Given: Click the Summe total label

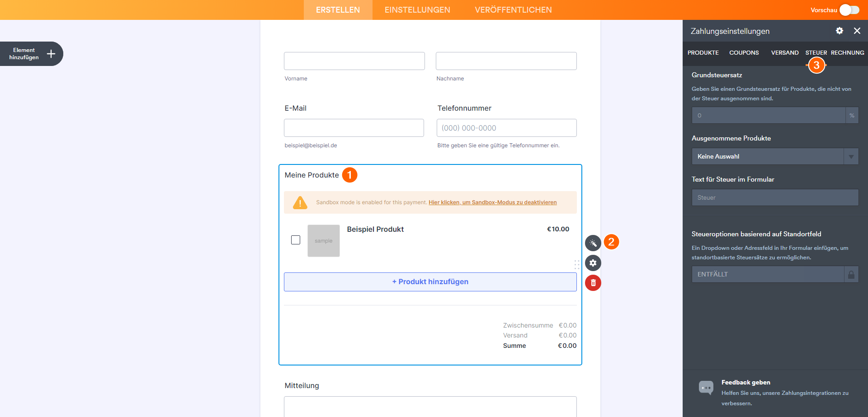Looking at the screenshot, I should [x=514, y=346].
